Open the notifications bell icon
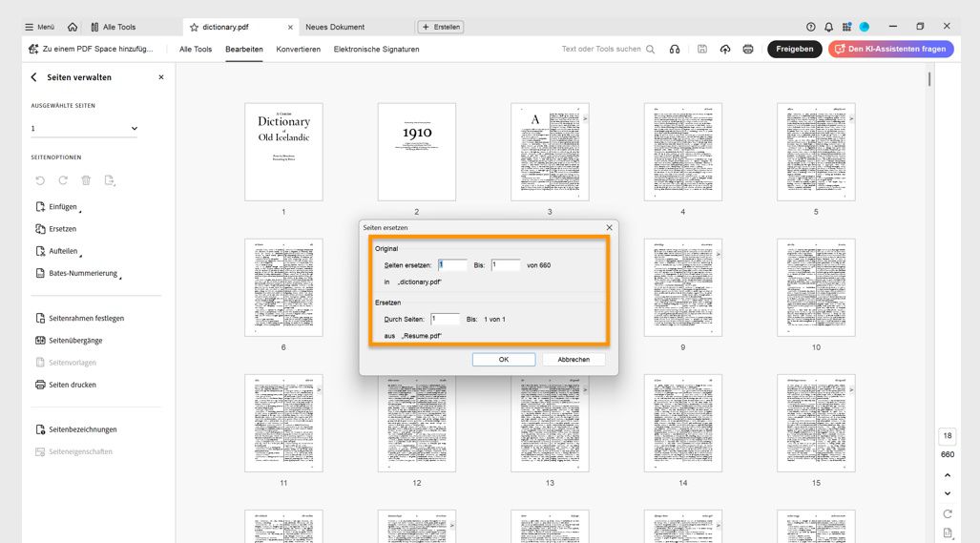Screen dimensions: 980x543 point(828,27)
